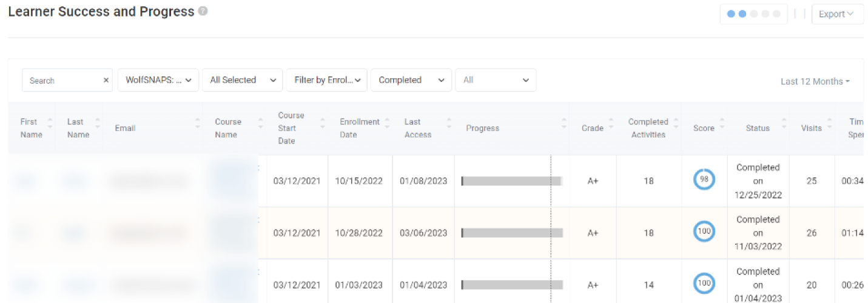Click the score 98 circular indicator

pyautogui.click(x=704, y=180)
